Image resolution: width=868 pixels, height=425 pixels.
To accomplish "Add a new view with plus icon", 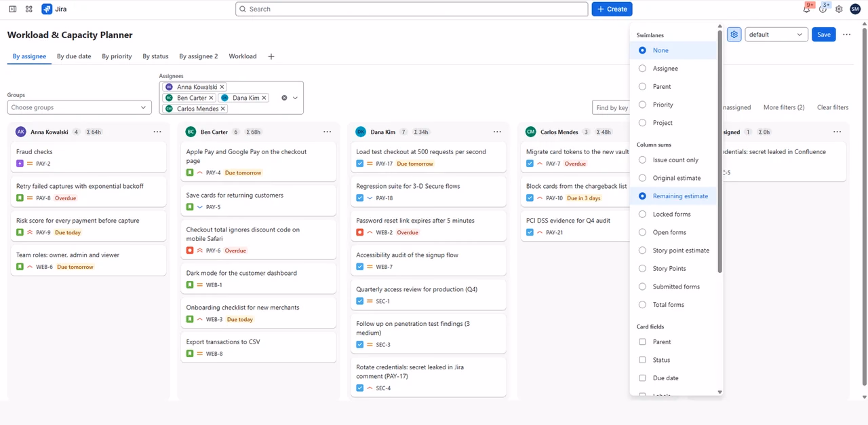I will [271, 56].
